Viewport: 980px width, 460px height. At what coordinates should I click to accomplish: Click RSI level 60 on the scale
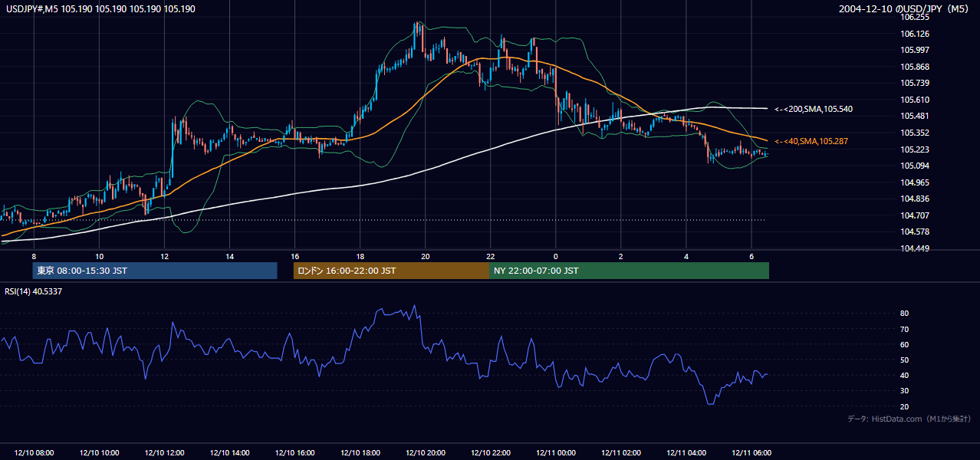coord(904,344)
